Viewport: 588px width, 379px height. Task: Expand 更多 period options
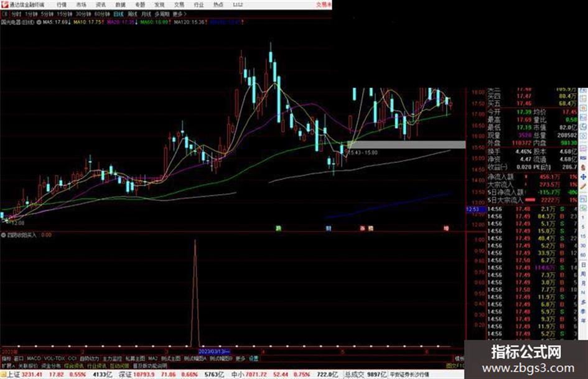pyautogui.click(x=179, y=14)
